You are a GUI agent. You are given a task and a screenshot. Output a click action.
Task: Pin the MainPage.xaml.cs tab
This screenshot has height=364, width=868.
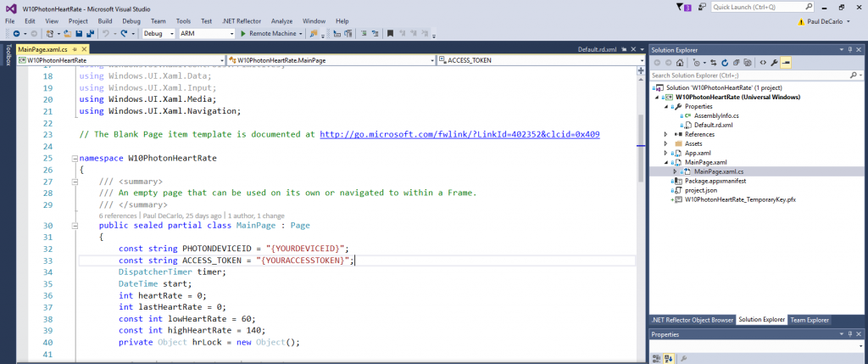(x=75, y=48)
